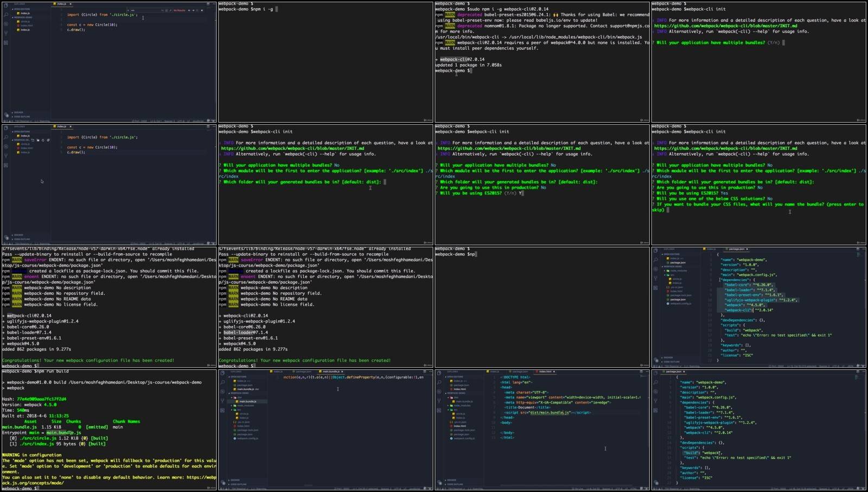Click the '<title>Document</title>' line
Screen dimensions: 868x492
click(527, 407)
